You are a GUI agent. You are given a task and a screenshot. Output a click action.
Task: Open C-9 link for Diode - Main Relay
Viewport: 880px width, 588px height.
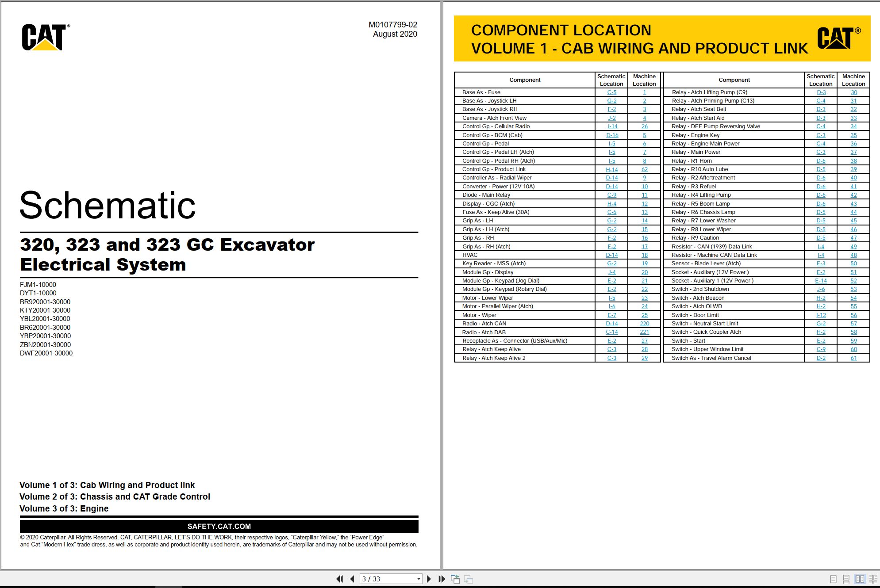611,195
